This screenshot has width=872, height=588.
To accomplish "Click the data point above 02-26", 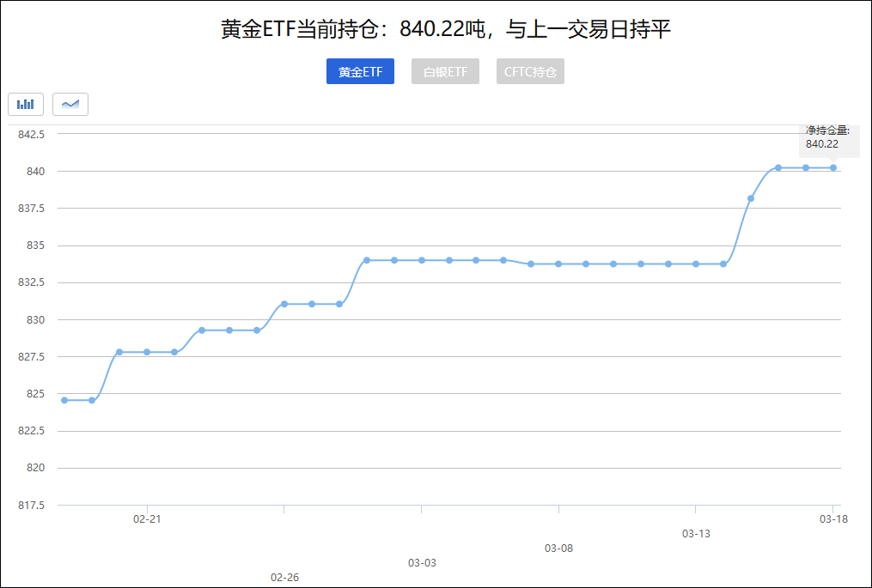I will (x=284, y=304).
